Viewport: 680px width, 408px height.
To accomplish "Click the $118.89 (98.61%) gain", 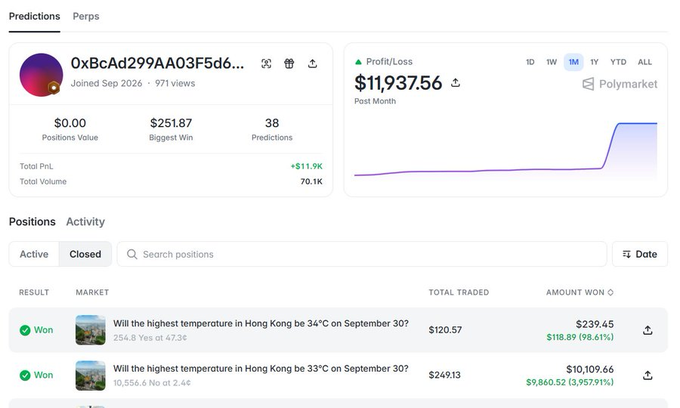I will coord(580,337).
